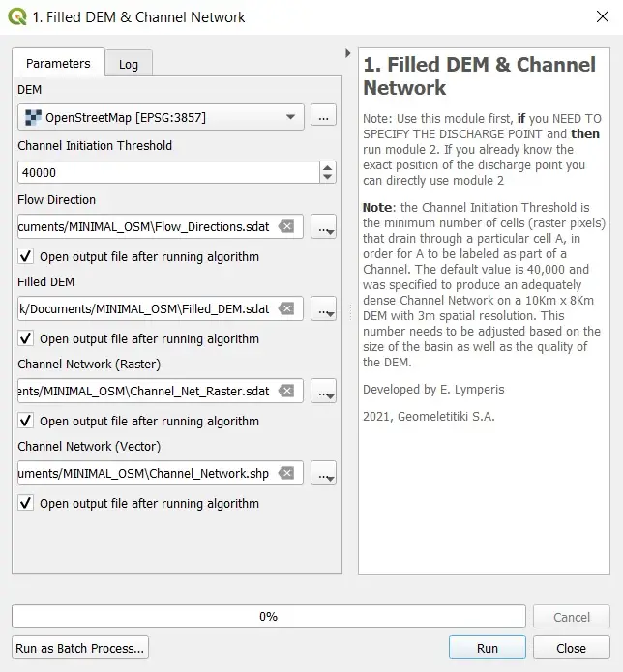Image resolution: width=623 pixels, height=672 pixels.
Task: Click the Filled_DEM.sdat path field
Action: (x=161, y=308)
